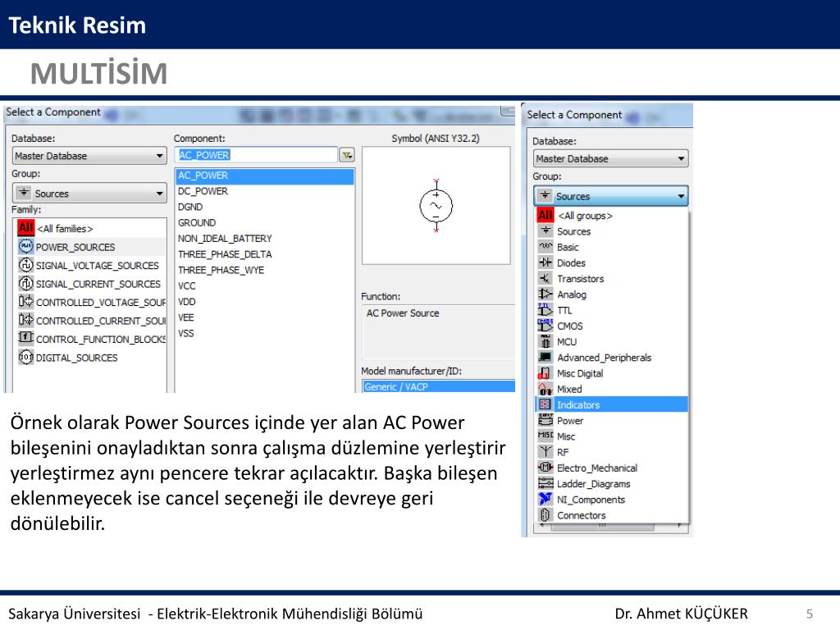Viewport: 840px width, 630px height.
Task: Choose Power entry in group dropdown list
Action: point(612,421)
